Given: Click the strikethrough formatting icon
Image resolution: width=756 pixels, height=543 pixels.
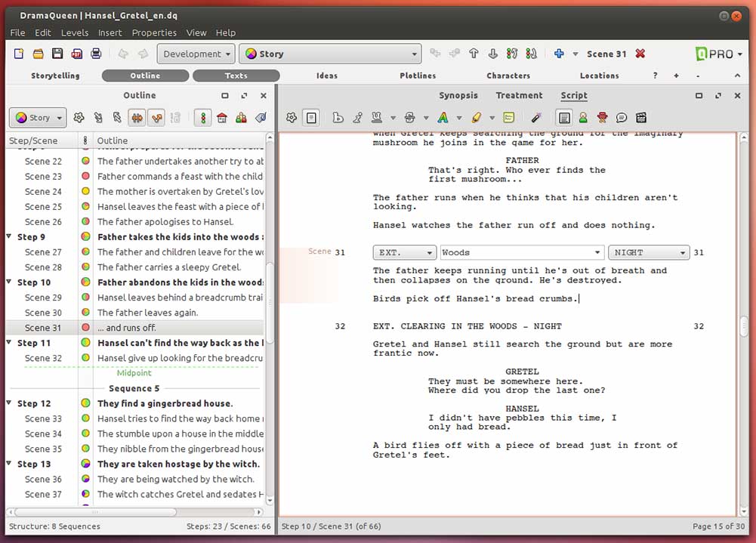Looking at the screenshot, I should coord(409,118).
